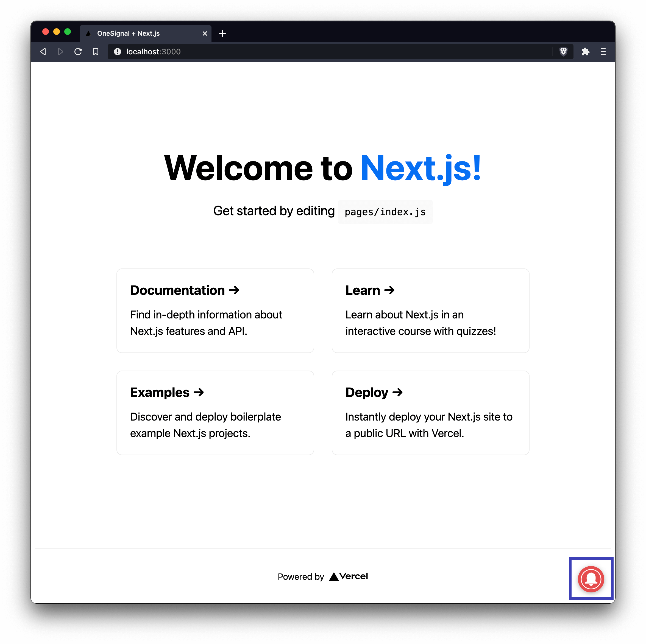This screenshot has width=646, height=644.
Task: Open the Documentation card
Action: (x=215, y=310)
